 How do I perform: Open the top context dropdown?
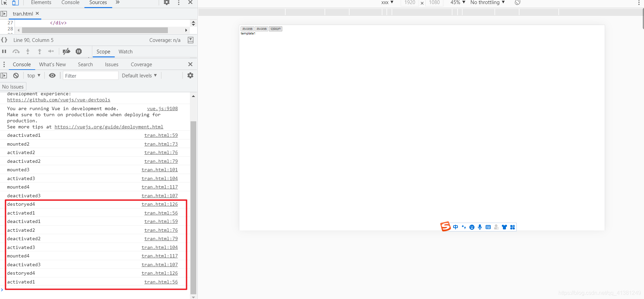[34, 76]
